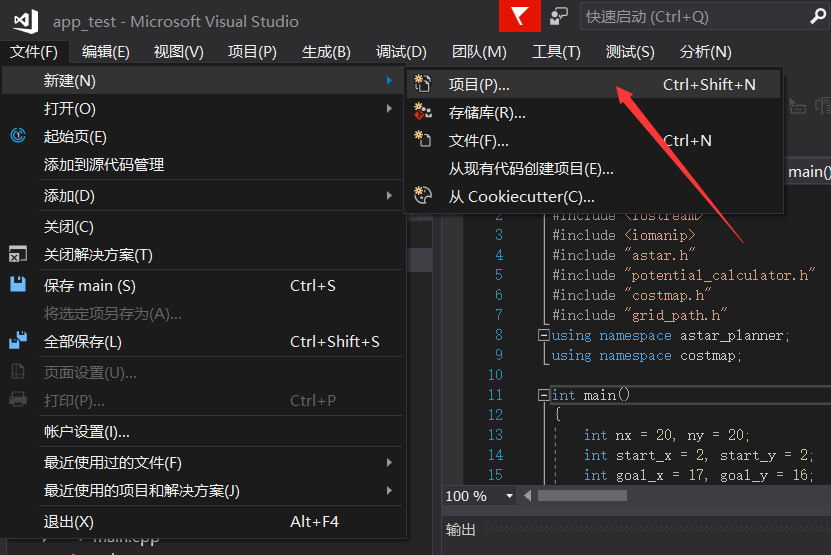The width and height of the screenshot is (831, 555).
Task: Open the 100 % zoom dropdown
Action: click(x=509, y=496)
